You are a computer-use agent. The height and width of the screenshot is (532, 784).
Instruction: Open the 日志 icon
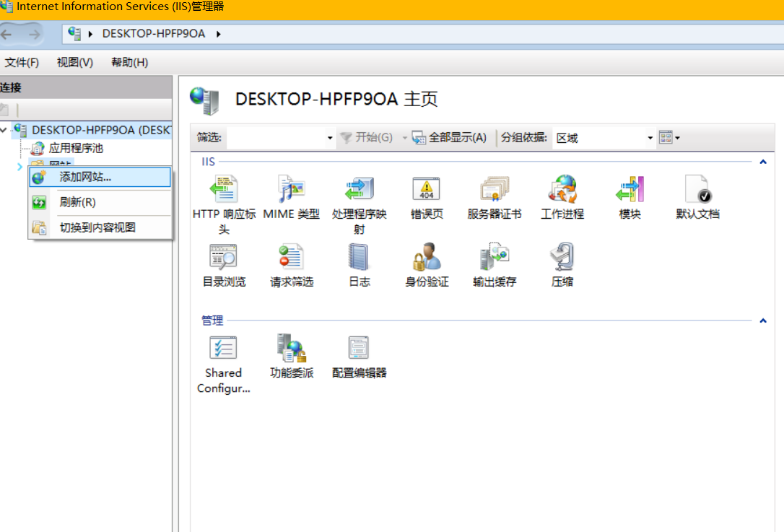pos(359,256)
